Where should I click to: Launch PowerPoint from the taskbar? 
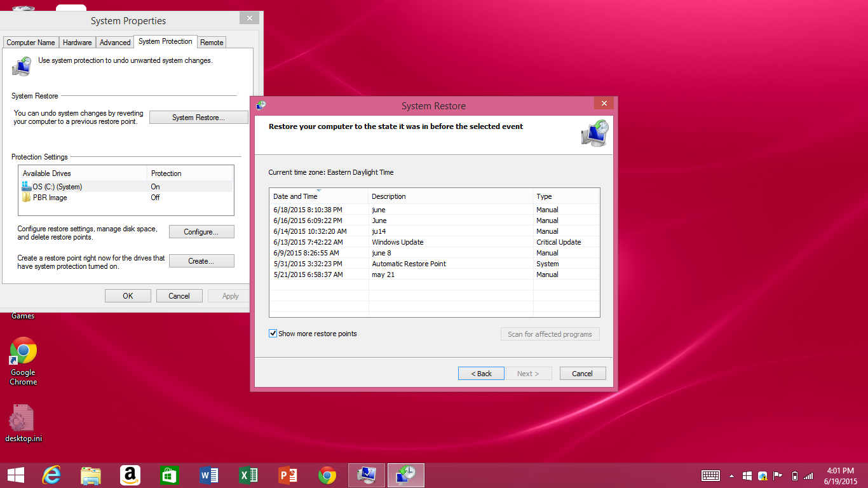pos(288,475)
